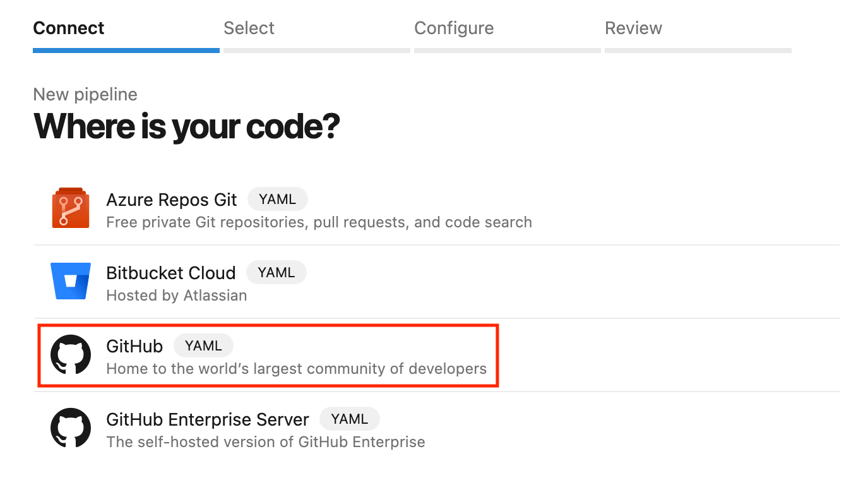Click YAML badge beside GitHub Enterprise Server
This screenshot has width=868, height=497.
349,419
